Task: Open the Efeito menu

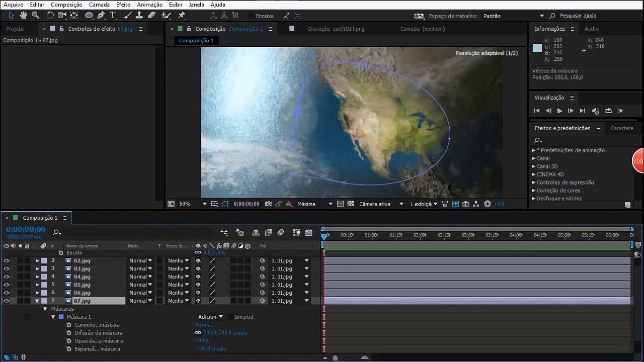Action: tap(123, 5)
